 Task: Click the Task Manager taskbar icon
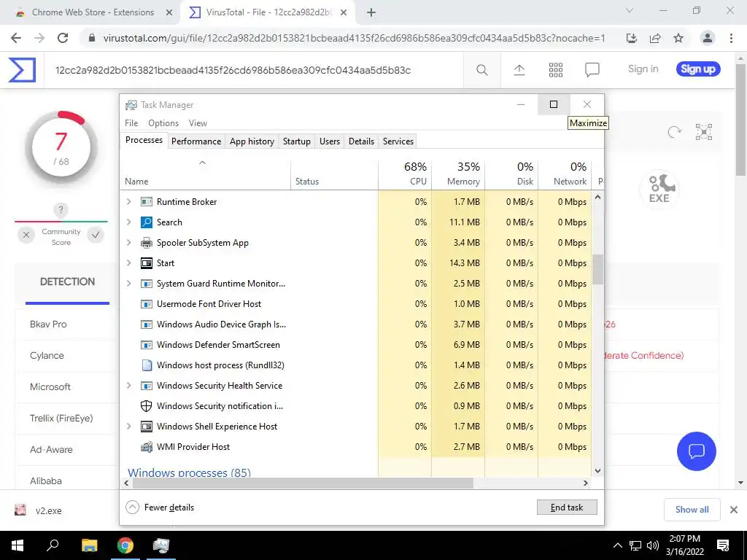tap(160, 545)
